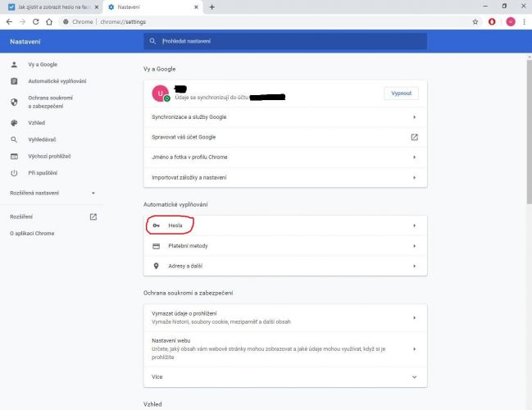Switch to the 'Jak zjistit a zobrazit heslo' tab

pyautogui.click(x=51, y=7)
